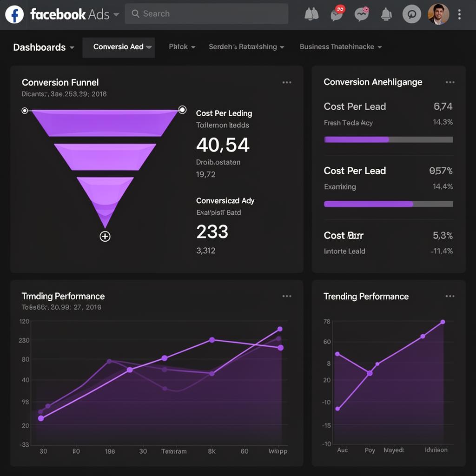Focus the Search input field
Screen dimensions: 476x476
point(206,13)
